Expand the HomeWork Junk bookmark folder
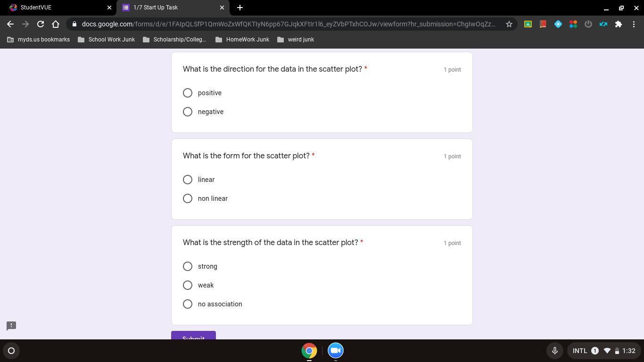Image resolution: width=644 pixels, height=362 pixels. point(242,40)
